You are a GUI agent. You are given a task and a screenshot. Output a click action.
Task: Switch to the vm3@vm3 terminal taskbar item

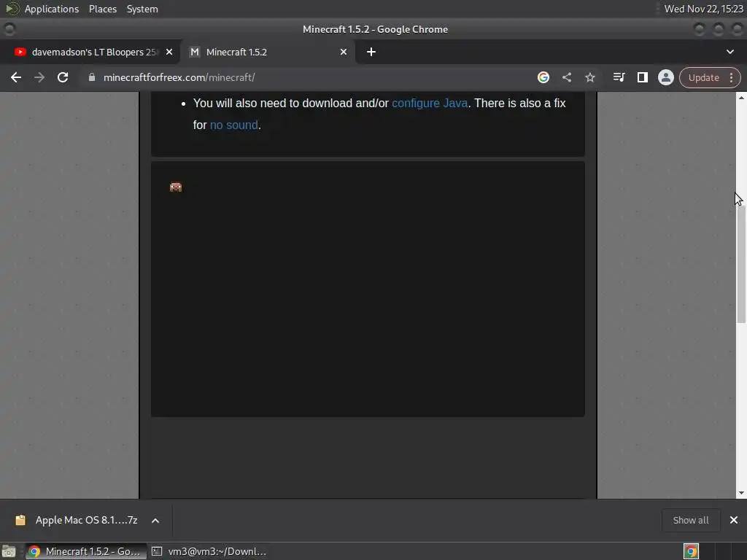209,551
